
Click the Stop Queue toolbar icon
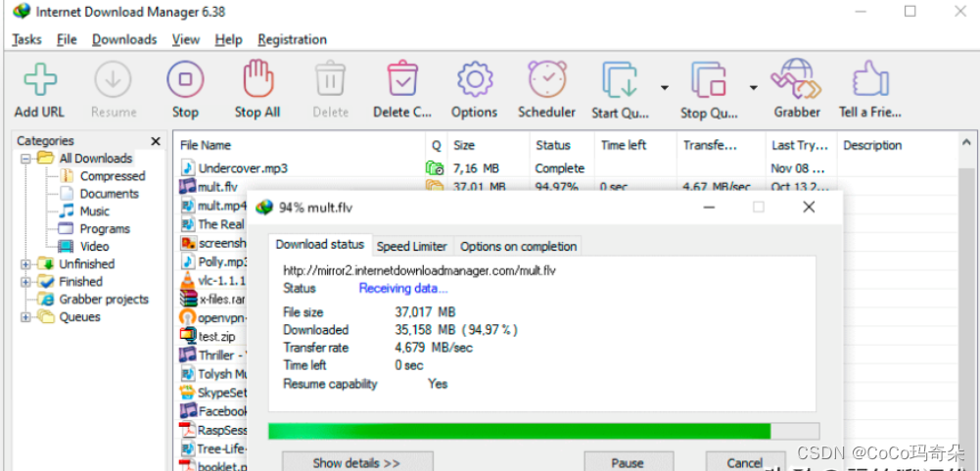(x=710, y=80)
